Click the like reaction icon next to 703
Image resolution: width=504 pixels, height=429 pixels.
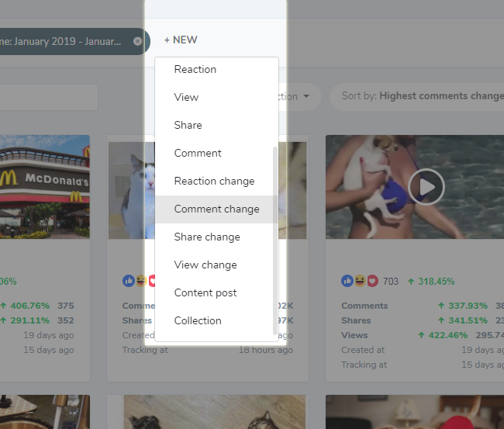(x=347, y=281)
